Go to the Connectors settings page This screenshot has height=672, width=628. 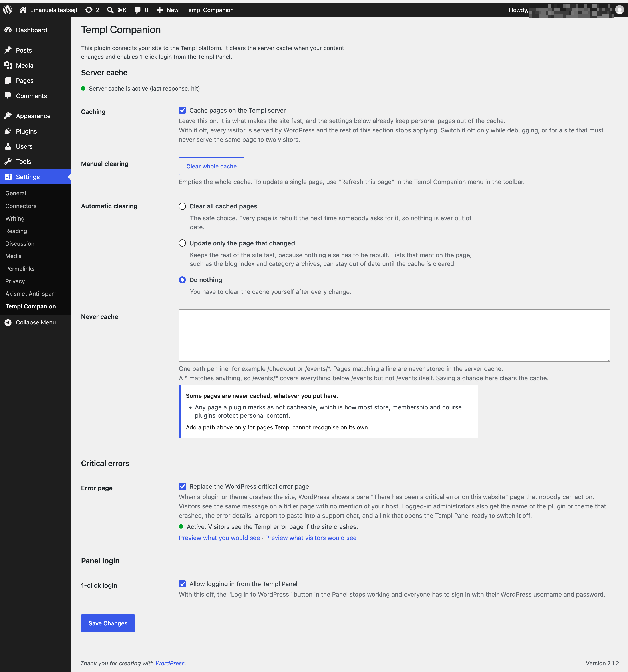[21, 206]
